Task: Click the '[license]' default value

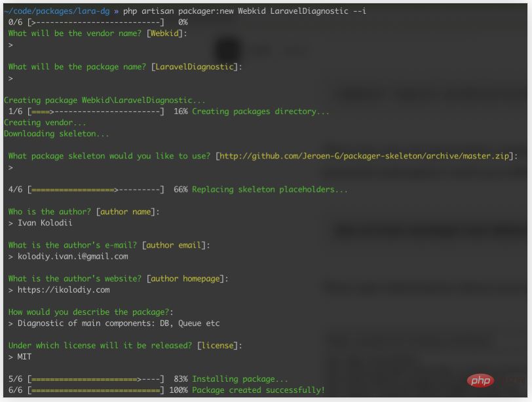Action: pos(218,346)
